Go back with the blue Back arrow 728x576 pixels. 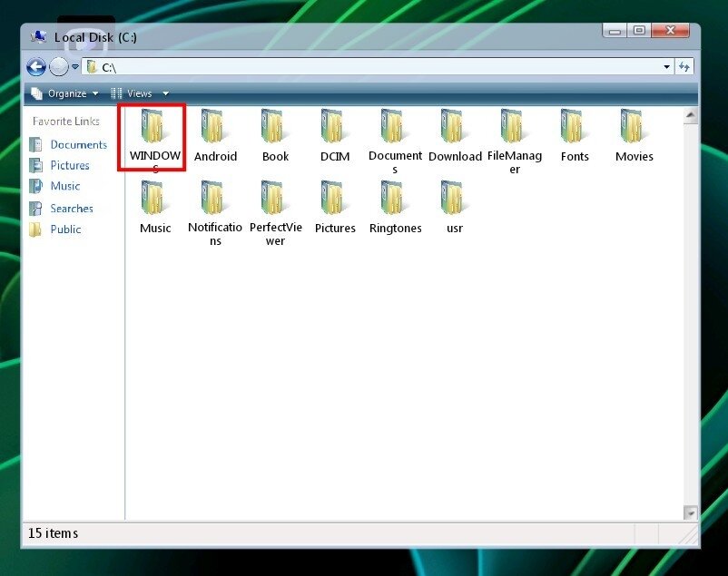point(36,67)
